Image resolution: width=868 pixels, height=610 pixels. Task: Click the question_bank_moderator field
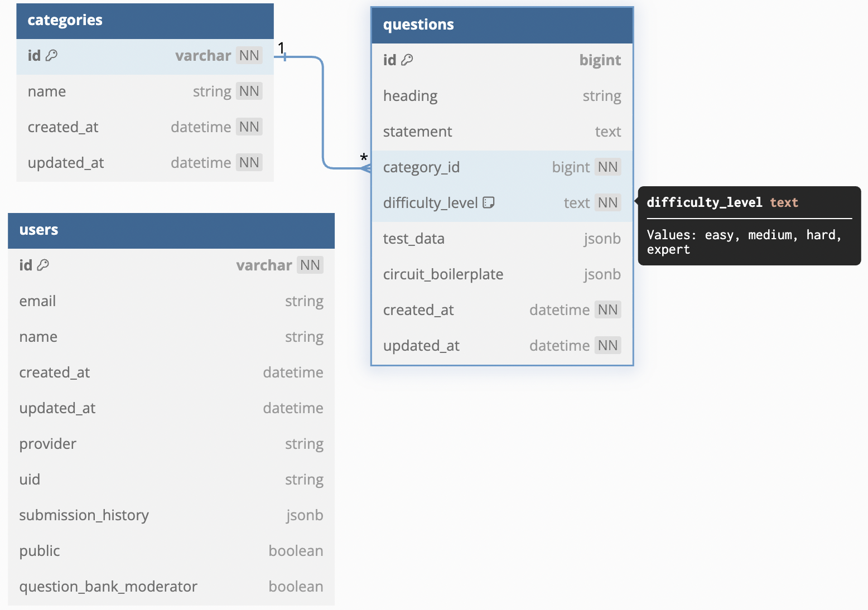[108, 587]
